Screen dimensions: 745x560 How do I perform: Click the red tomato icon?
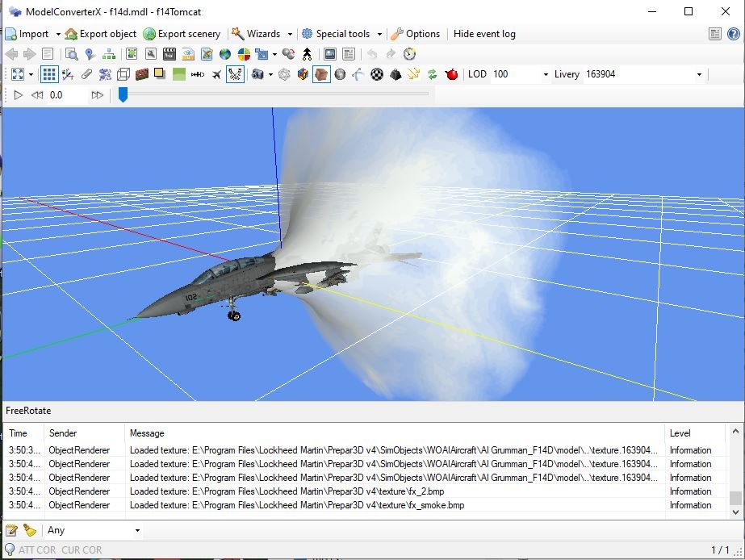451,74
